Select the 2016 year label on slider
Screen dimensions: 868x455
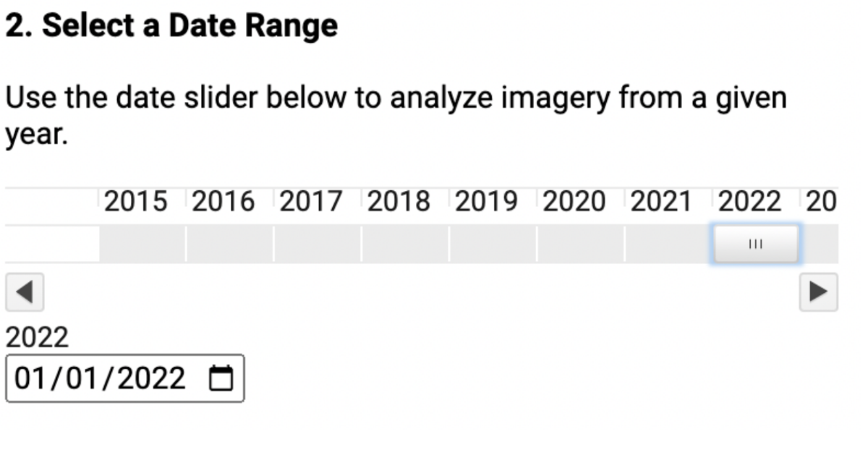tap(223, 202)
